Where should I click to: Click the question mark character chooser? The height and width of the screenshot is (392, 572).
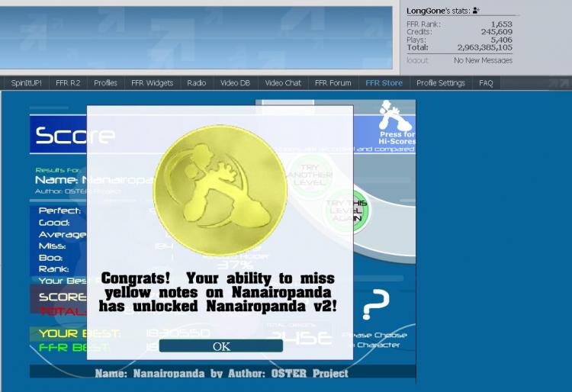(x=375, y=304)
